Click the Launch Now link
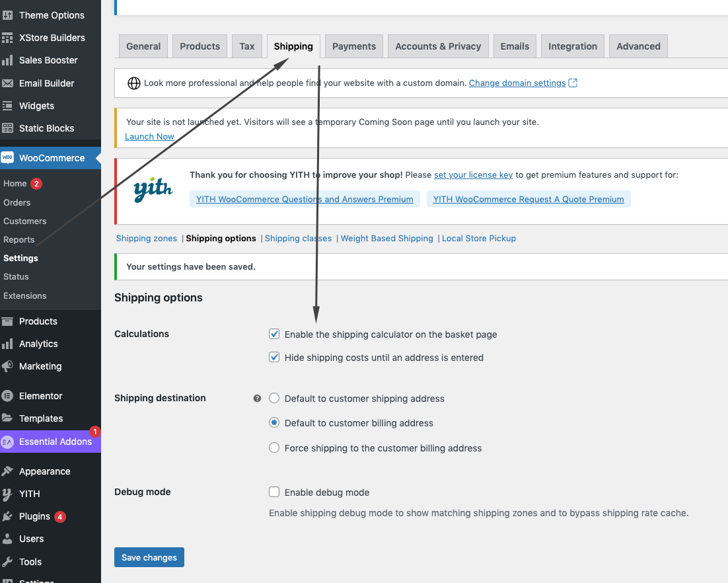728x583 pixels. point(149,137)
